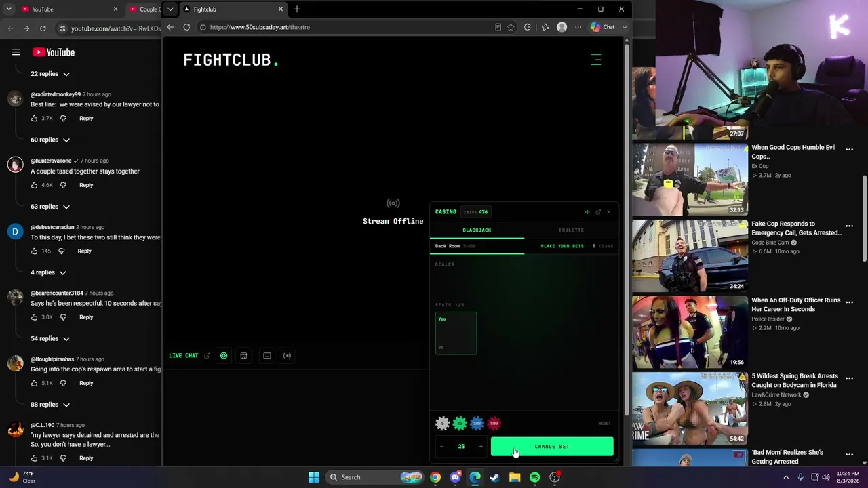
Task: Open the YouTube guide menu
Action: pyautogui.click(x=16, y=52)
